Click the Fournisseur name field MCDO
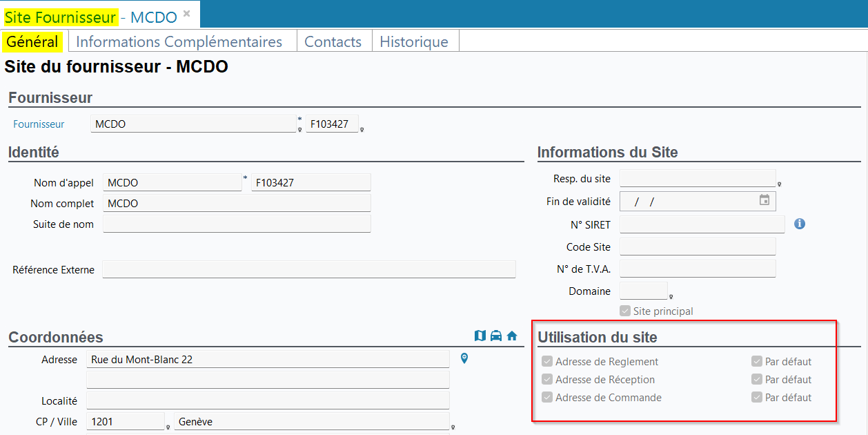 (x=193, y=124)
